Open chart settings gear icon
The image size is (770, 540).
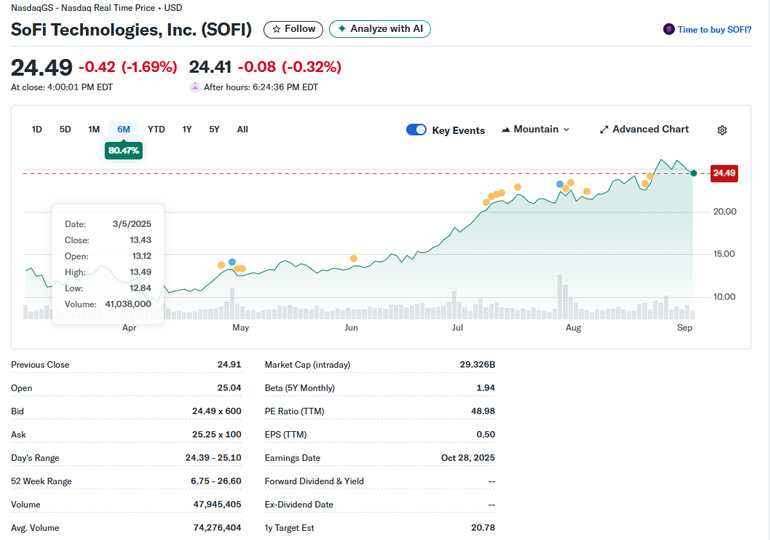coord(722,130)
